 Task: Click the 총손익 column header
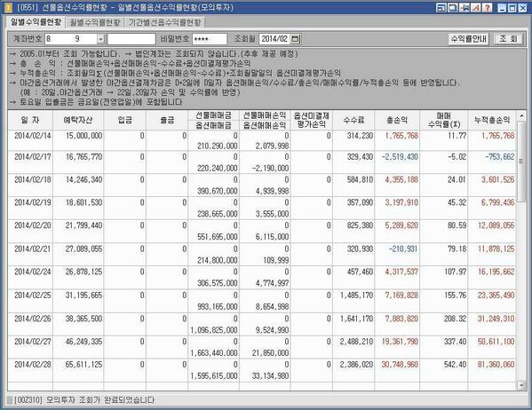point(397,120)
